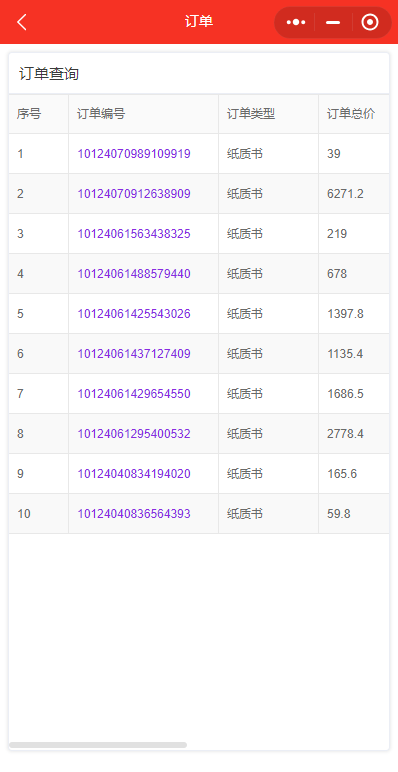Image resolution: width=398 pixels, height=772 pixels.
Task: Close mini program via circle target icon
Action: [369, 22]
